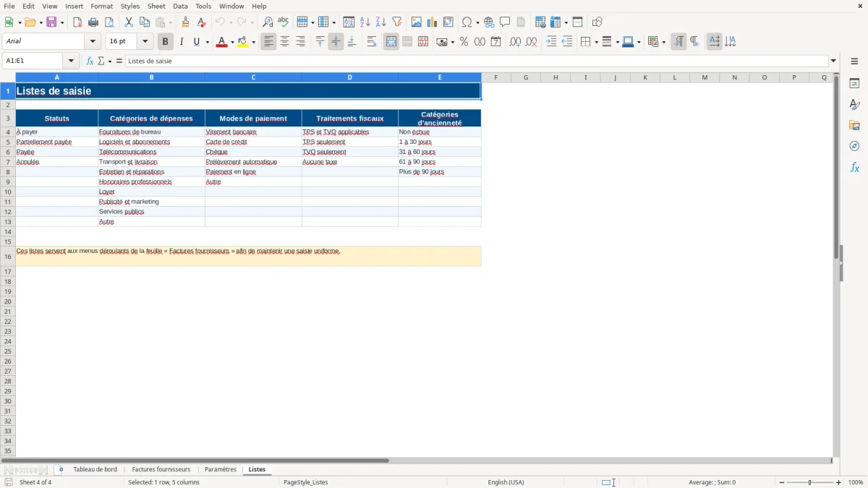Open Find & Replace tool

(268, 22)
